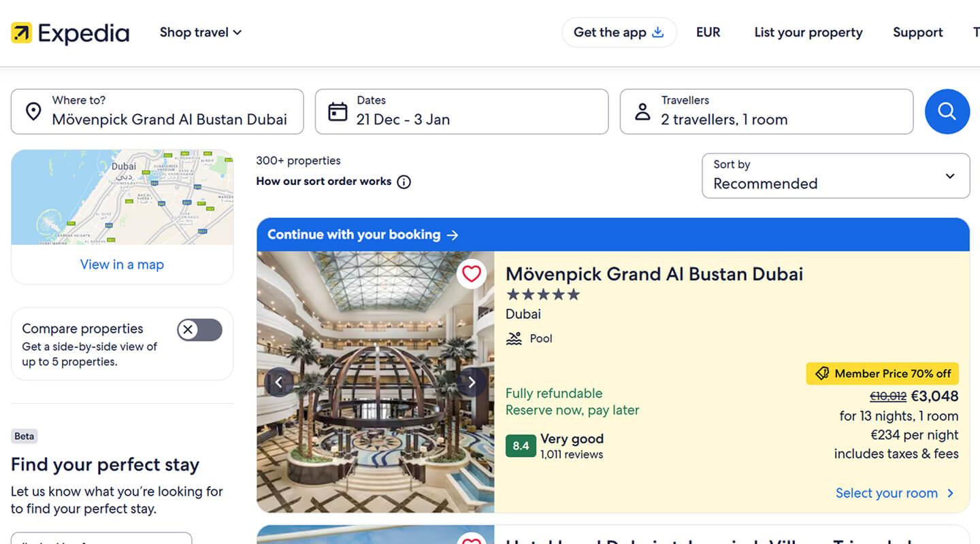980x544 pixels.
Task: Open the Dubai map thumbnail
Action: [122, 197]
